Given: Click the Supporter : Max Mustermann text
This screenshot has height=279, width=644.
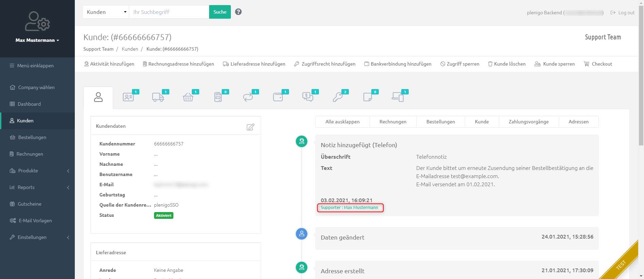Looking at the screenshot, I should tap(349, 208).
